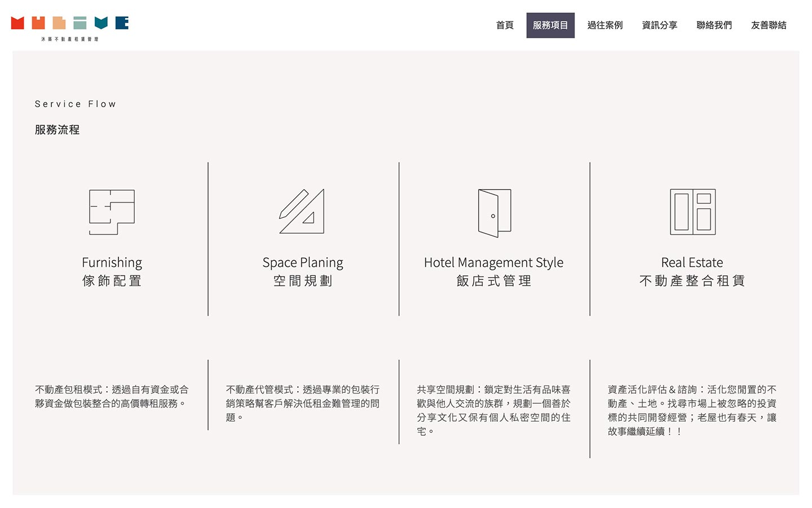Click the Furnishing 傢飾配置 title

(x=112, y=271)
